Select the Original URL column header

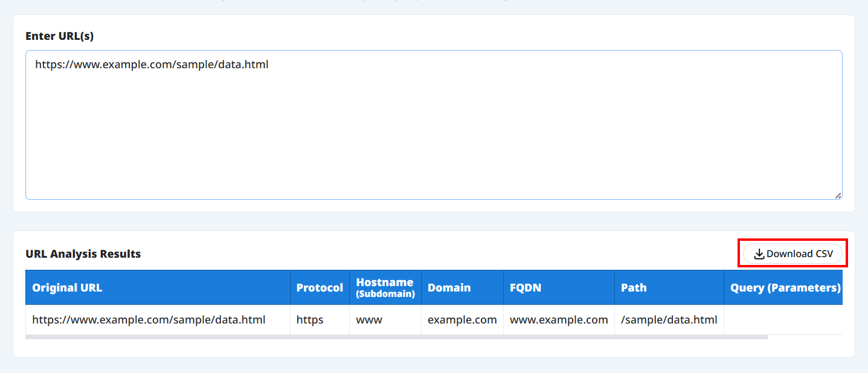[67, 288]
